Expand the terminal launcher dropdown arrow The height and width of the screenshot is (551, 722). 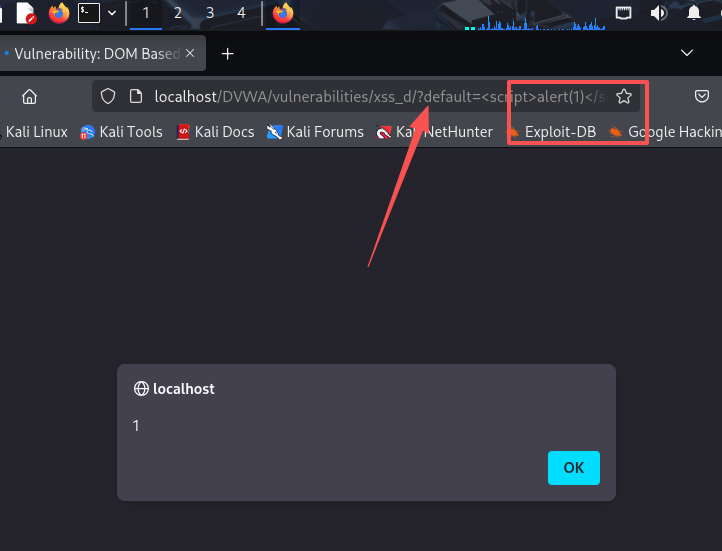[x=112, y=13]
